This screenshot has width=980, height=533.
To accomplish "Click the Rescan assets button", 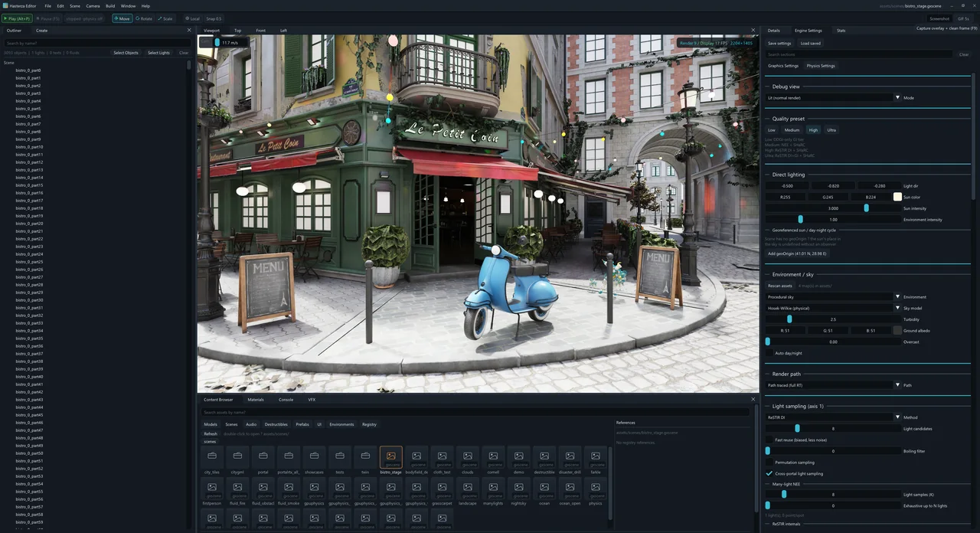I will (780, 286).
